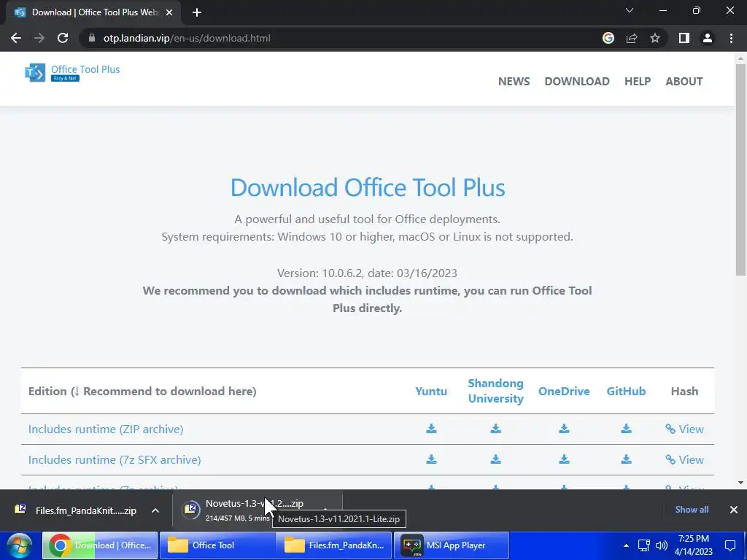Click the page vertical scrollbar thumb
Screen dimensions: 747x560
click(x=740, y=169)
